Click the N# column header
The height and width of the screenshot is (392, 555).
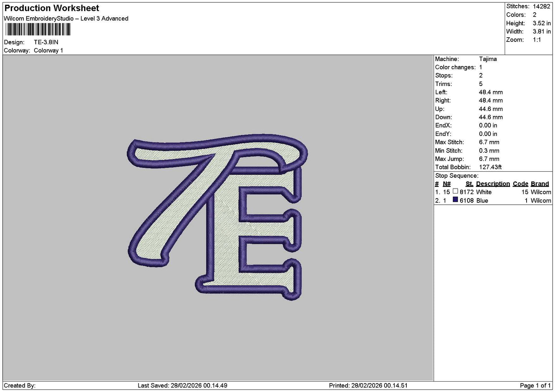447,184
